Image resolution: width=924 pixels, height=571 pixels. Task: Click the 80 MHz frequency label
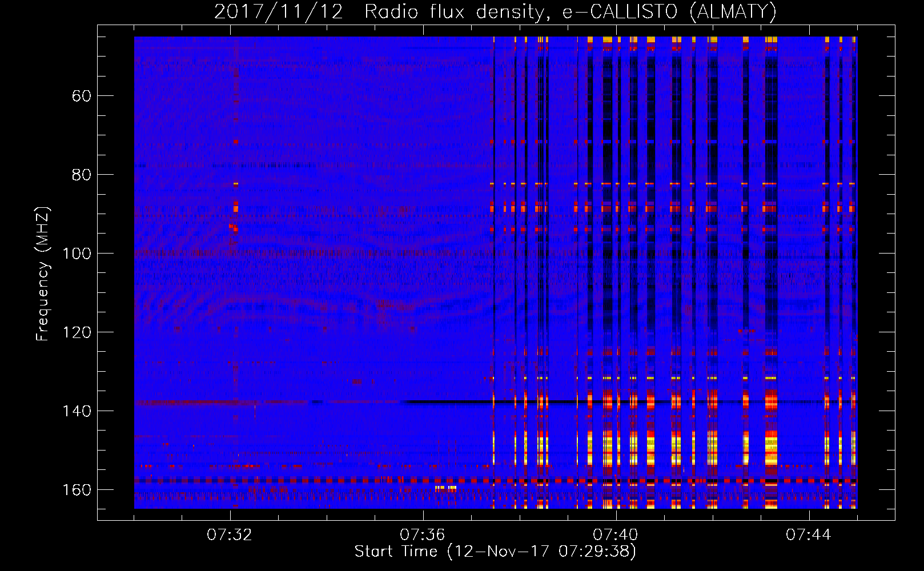pyautogui.click(x=82, y=175)
